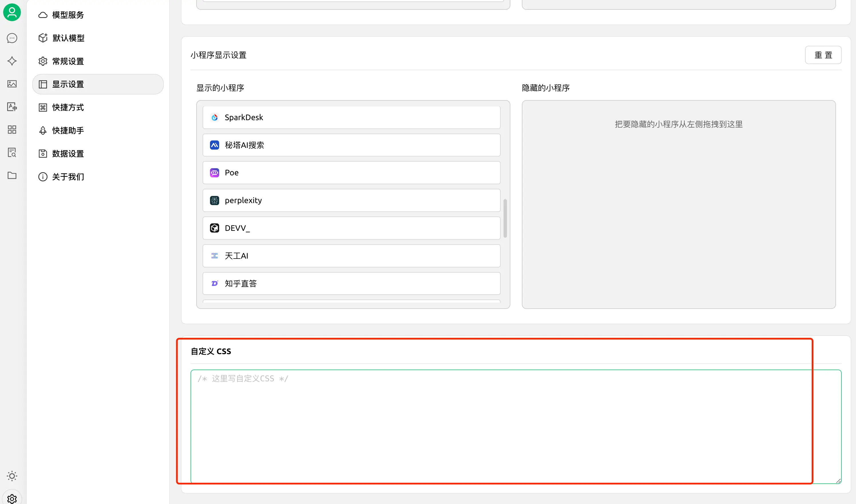Open the image painting sidebar icon
This screenshot has height=504, width=856.
click(12, 84)
